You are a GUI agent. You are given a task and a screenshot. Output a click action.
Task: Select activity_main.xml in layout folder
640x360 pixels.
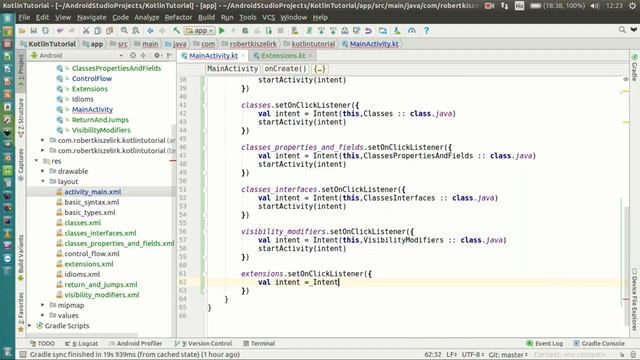point(93,192)
